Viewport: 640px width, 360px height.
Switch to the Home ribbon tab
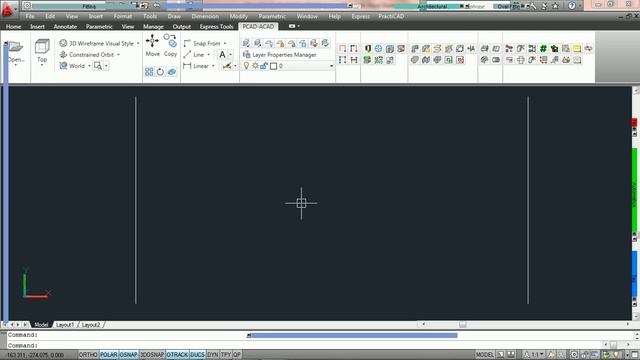pos(13,27)
